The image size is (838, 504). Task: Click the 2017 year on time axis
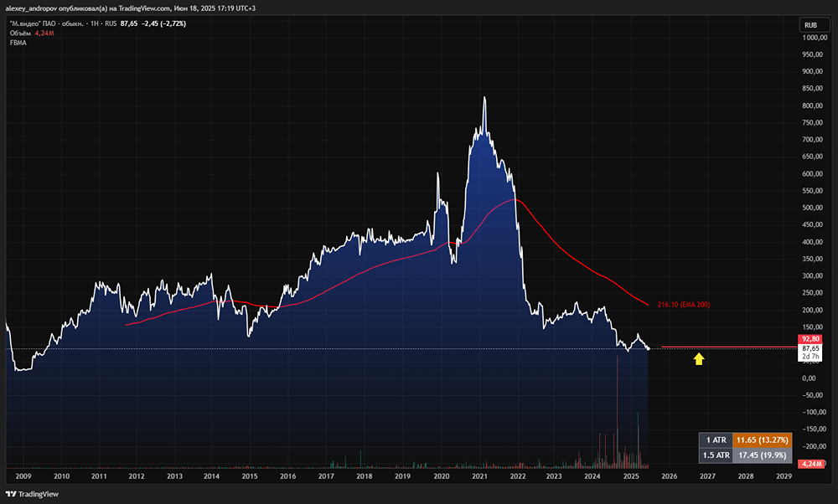pos(326,476)
